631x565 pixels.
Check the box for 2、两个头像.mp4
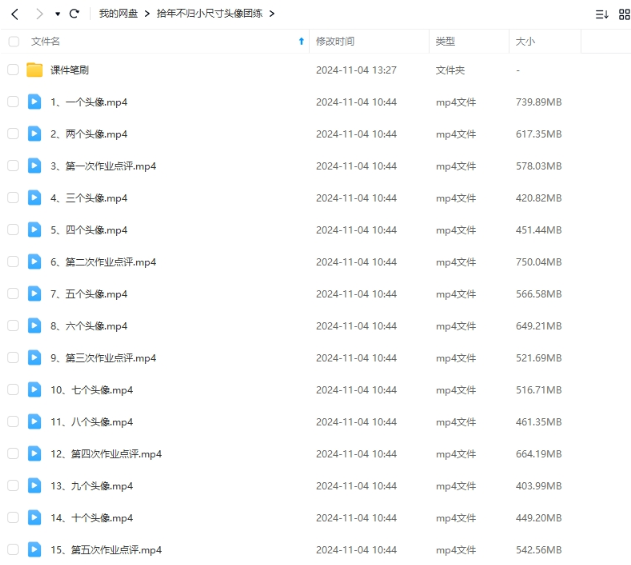tap(13, 134)
